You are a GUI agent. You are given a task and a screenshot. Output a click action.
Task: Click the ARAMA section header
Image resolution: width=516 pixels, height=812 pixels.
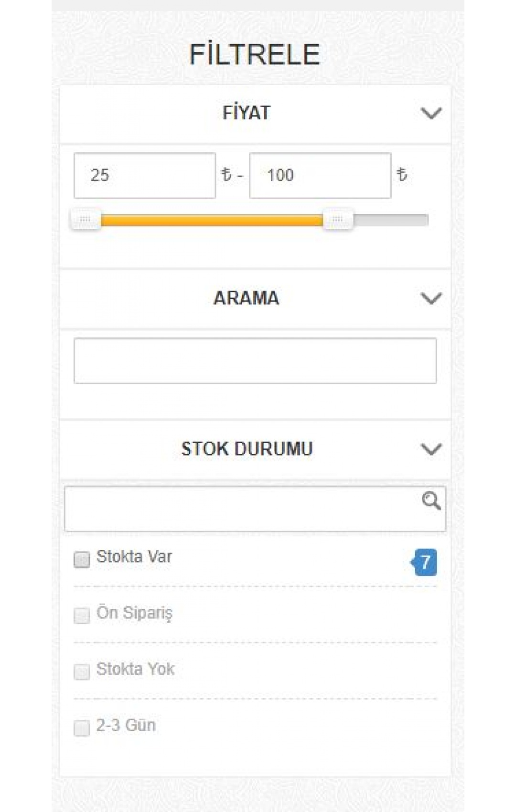(x=247, y=298)
